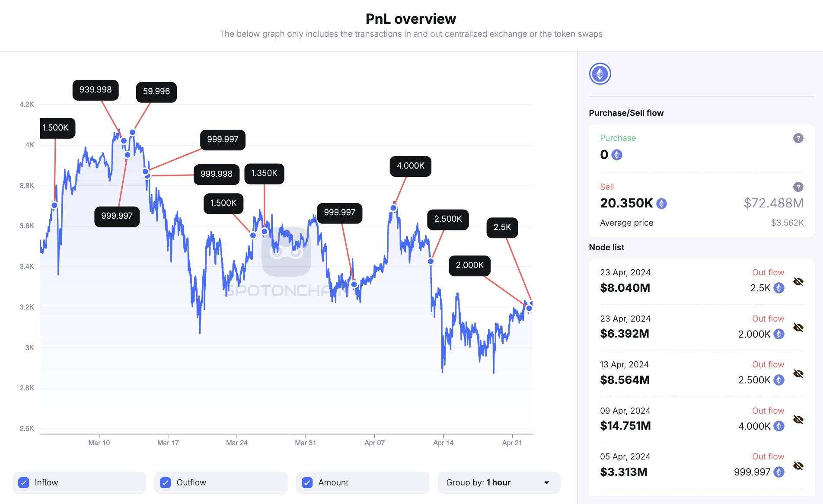
Task: Uncheck the Inflow checkbox
Action: (x=24, y=482)
